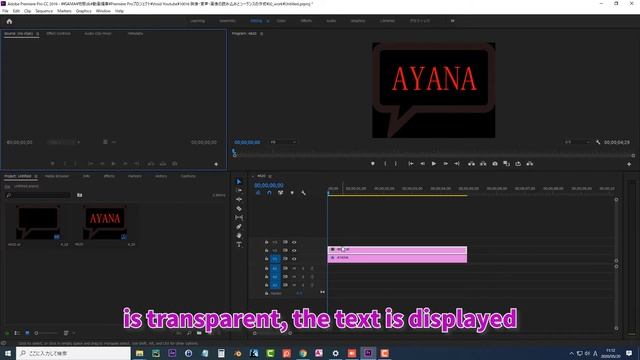
Task: Switch to Audio workspace
Action: pos(331,21)
